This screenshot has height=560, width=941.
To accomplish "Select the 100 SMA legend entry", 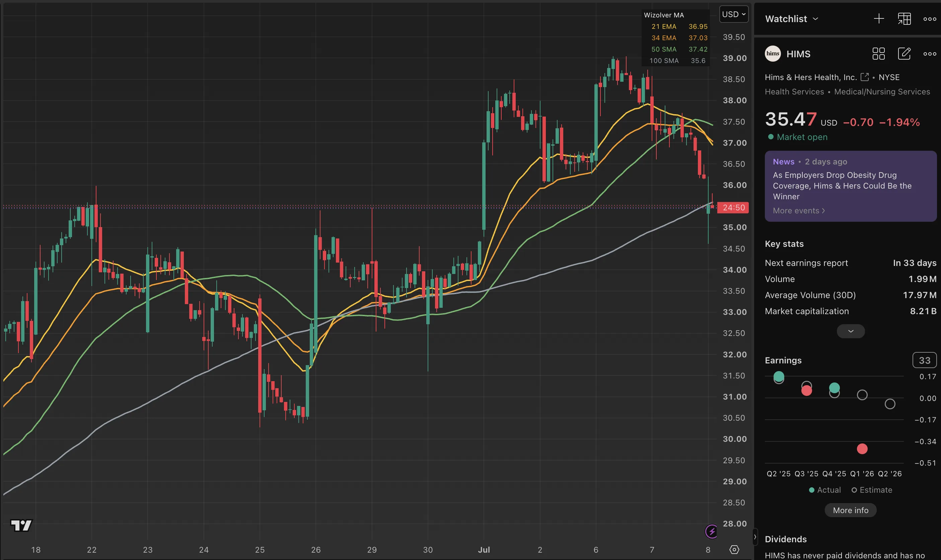I will [x=677, y=60].
